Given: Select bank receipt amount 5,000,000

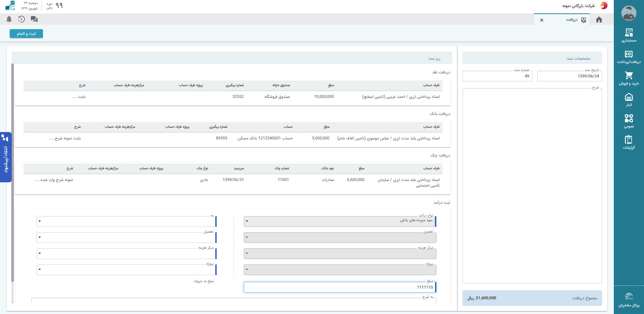Looking at the screenshot, I should 321,138.
